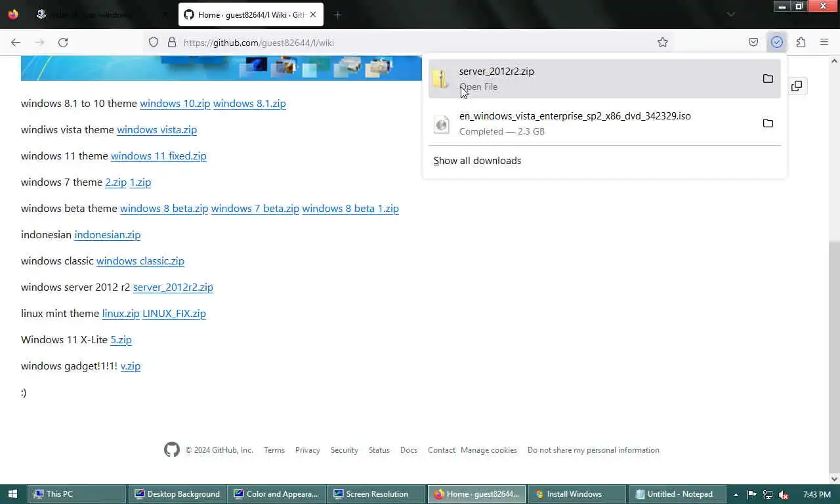Click Show all downloads
This screenshot has width=840, height=504.
pos(477,161)
